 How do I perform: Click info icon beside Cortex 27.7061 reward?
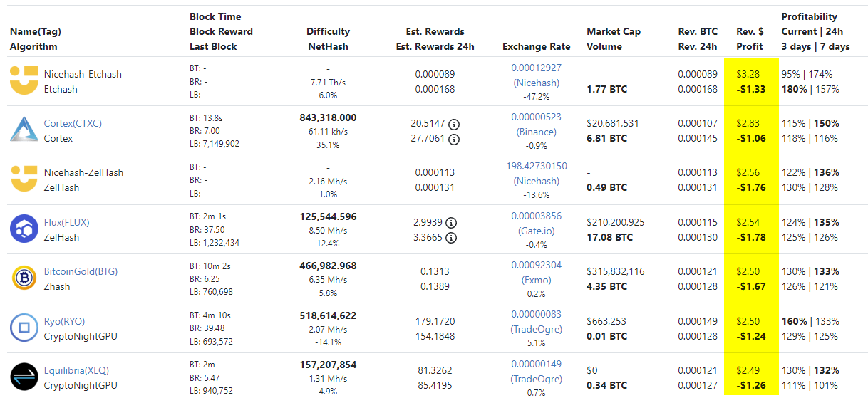click(x=453, y=139)
